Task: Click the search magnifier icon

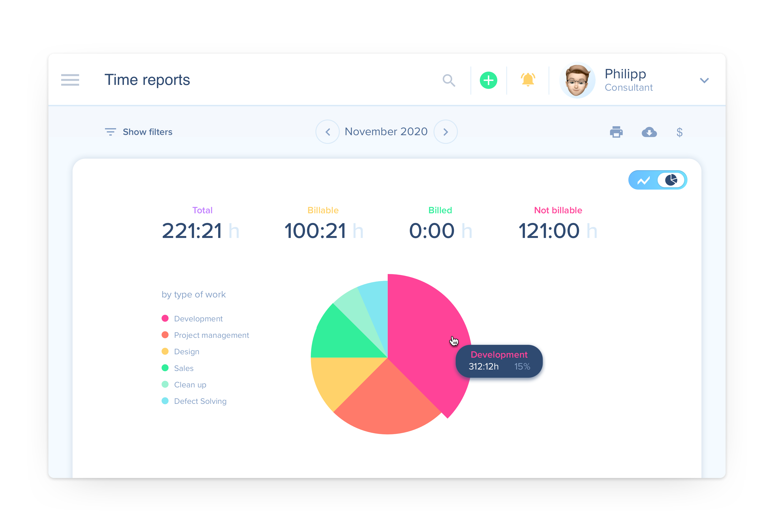Action: tap(449, 80)
